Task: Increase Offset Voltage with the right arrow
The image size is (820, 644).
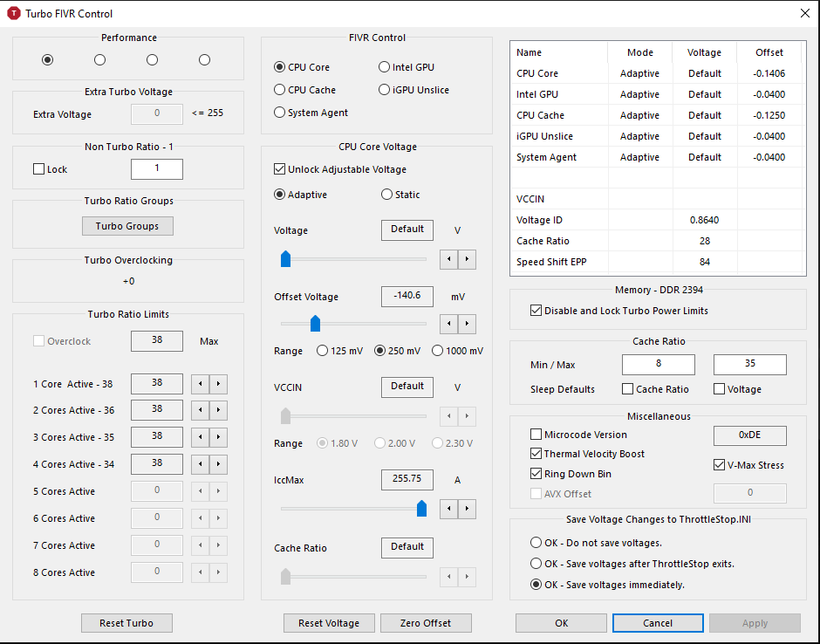Action: (468, 325)
